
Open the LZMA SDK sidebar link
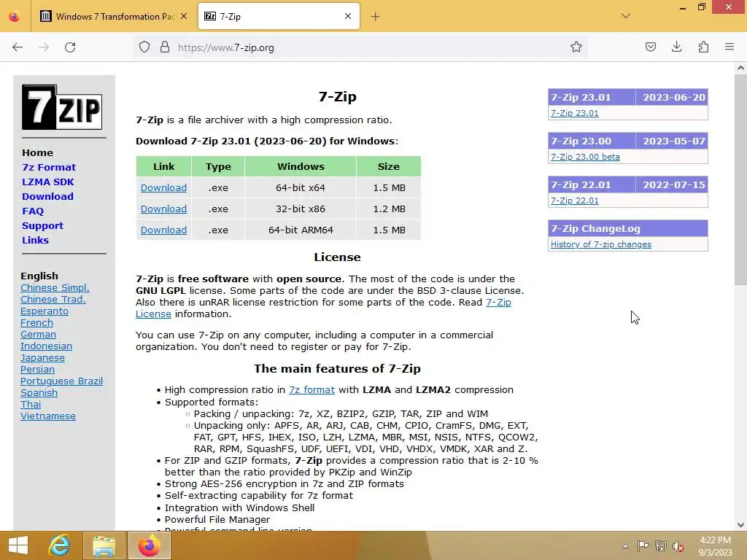[x=47, y=182]
